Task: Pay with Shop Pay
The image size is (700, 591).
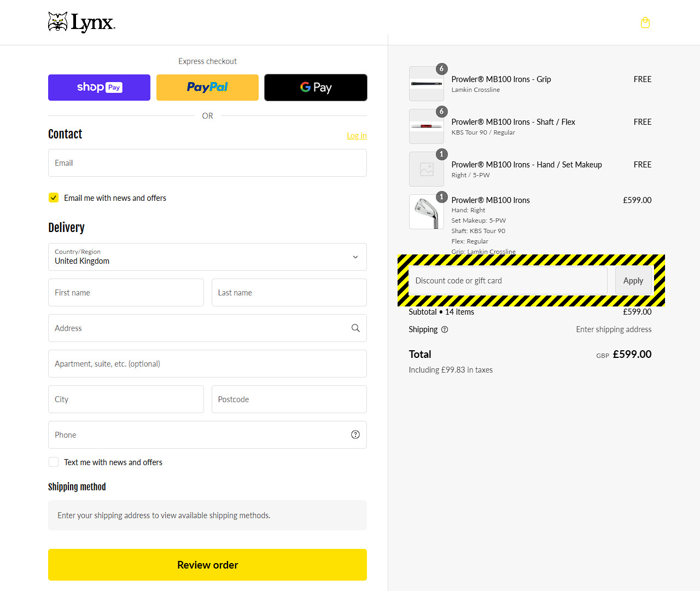Action: 99,88
